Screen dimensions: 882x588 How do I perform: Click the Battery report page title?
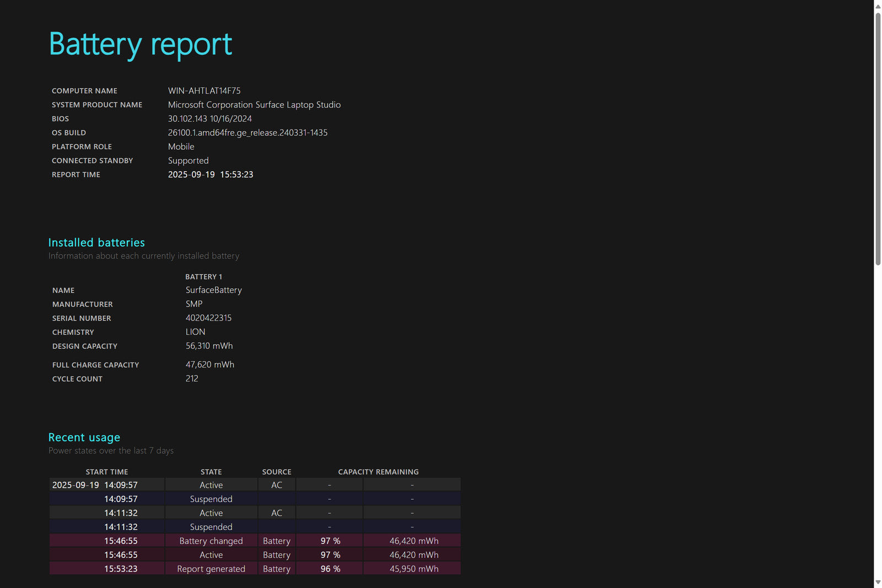[141, 44]
